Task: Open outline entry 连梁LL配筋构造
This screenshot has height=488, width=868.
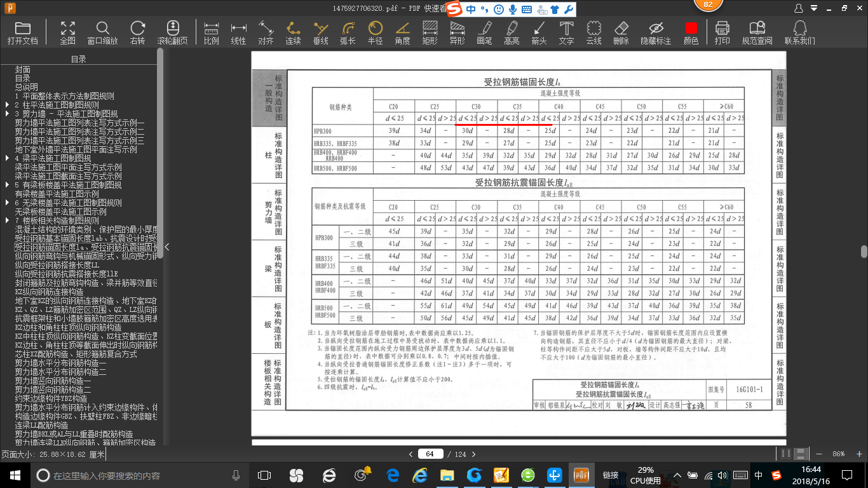Action: [x=42, y=425]
